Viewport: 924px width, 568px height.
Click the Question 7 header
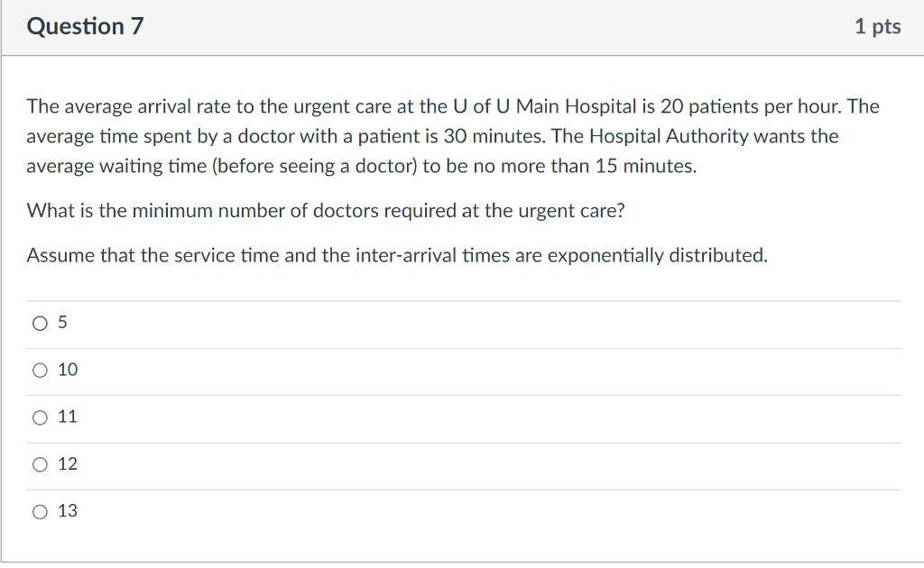tap(86, 26)
